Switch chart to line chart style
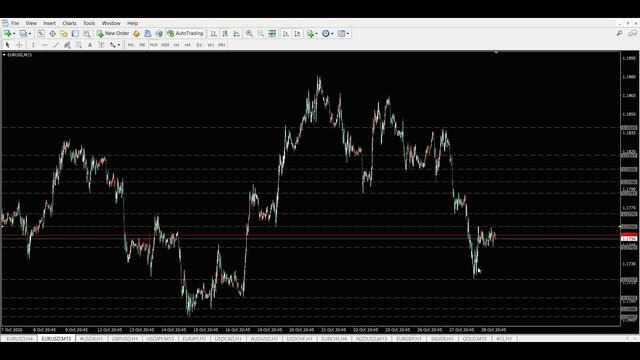This screenshot has width=640, height=360. pyautogui.click(x=237, y=33)
